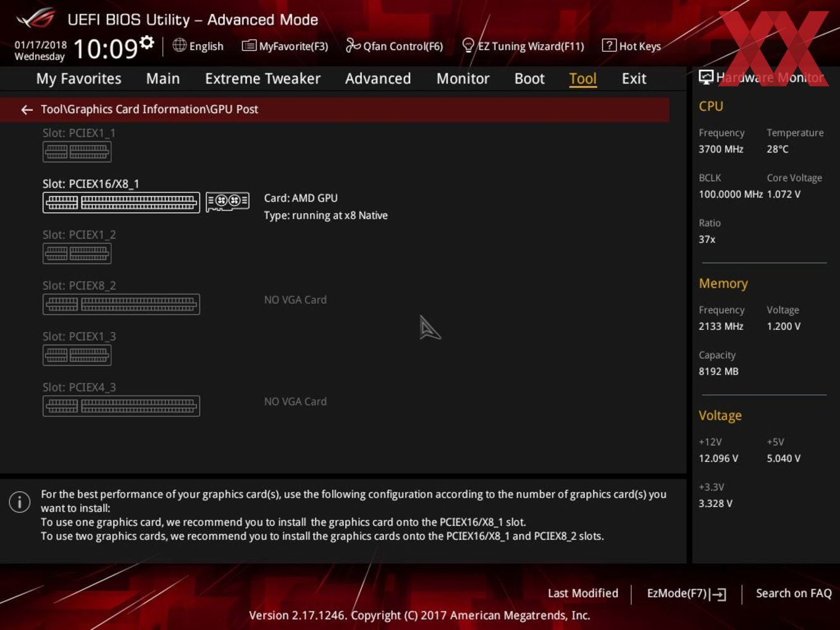Click Ratio value 37x

click(x=707, y=239)
